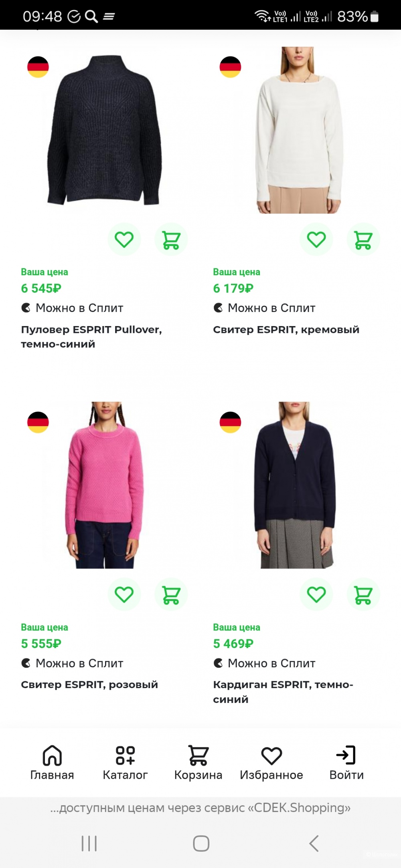Screen dimensions: 401x868
Task: Open the dark blue pullover product image
Action: pos(105,130)
